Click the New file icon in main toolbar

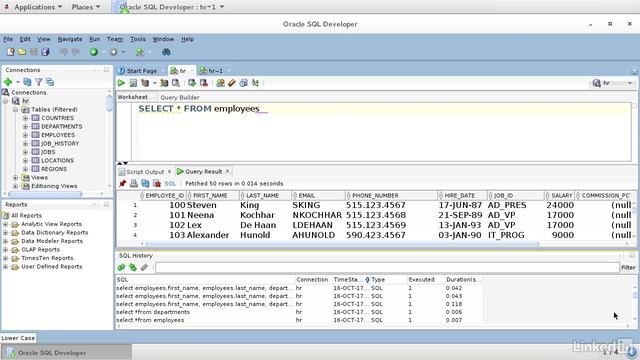click(11, 52)
